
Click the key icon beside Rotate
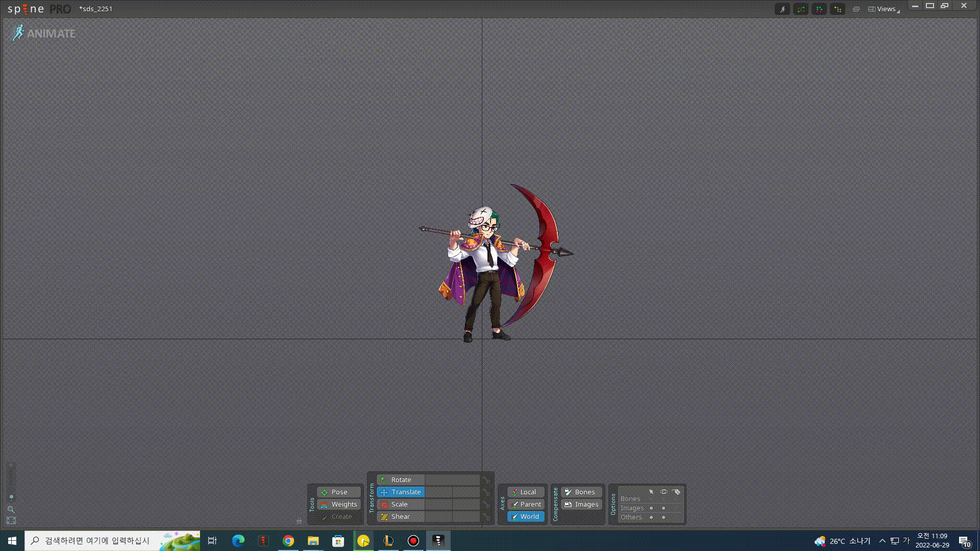pyautogui.click(x=486, y=480)
